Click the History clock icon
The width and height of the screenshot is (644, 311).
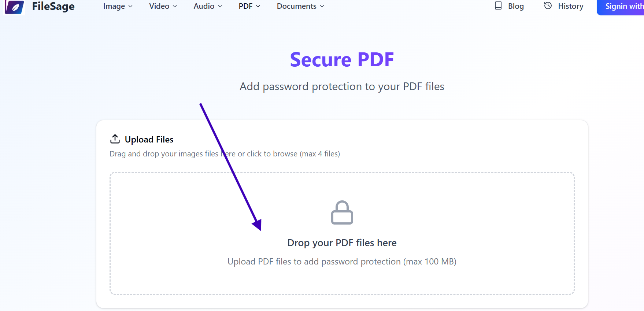pos(548,5)
